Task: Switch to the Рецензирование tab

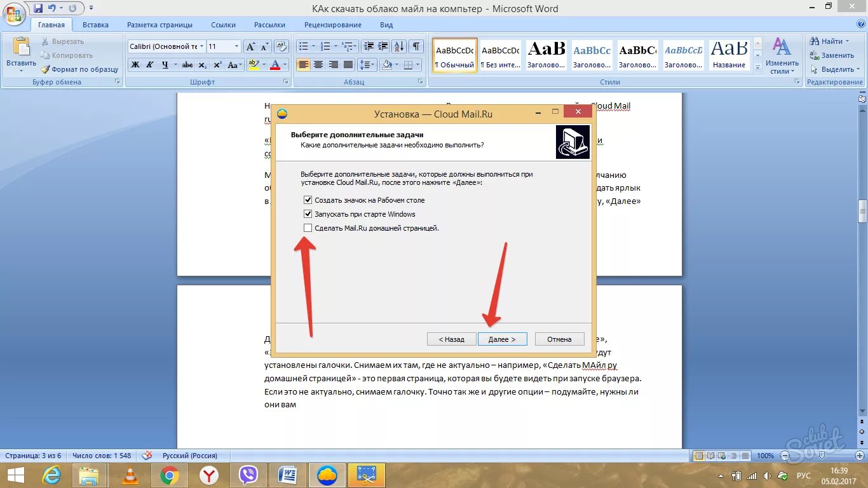Action: 333,25
